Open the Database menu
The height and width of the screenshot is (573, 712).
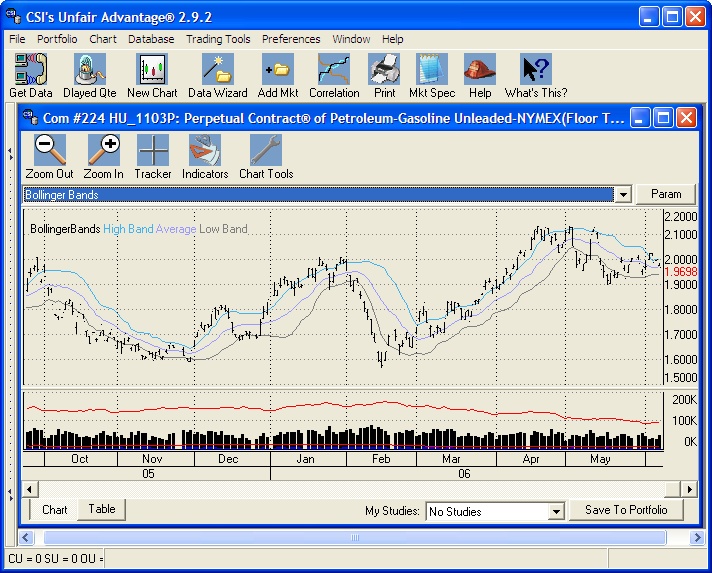151,39
